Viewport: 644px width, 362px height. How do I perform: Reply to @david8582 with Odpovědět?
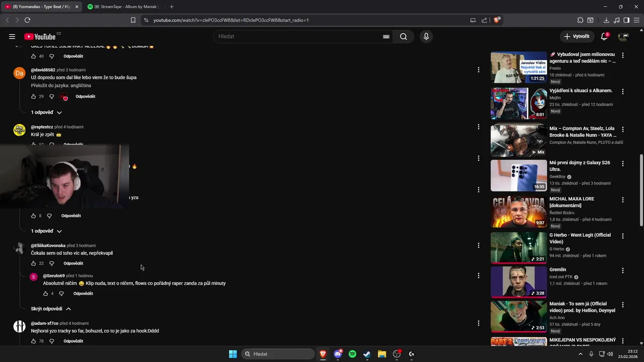pyautogui.click(x=86, y=97)
